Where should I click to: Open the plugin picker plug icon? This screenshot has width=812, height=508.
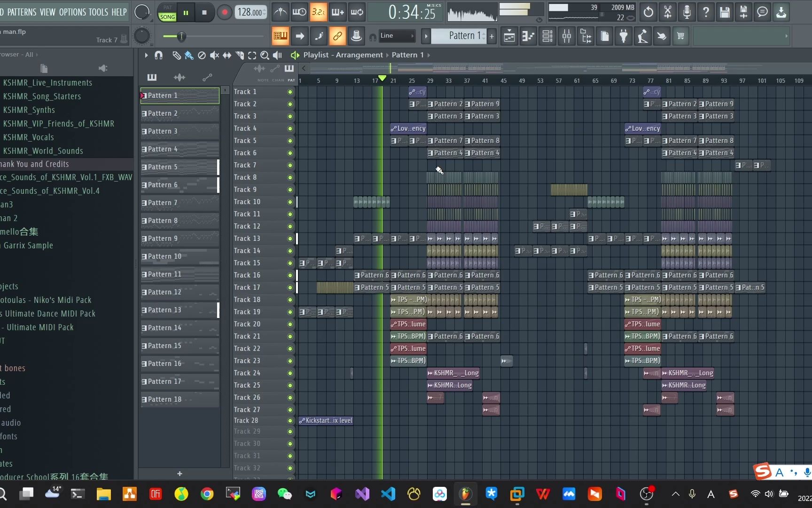624,36
